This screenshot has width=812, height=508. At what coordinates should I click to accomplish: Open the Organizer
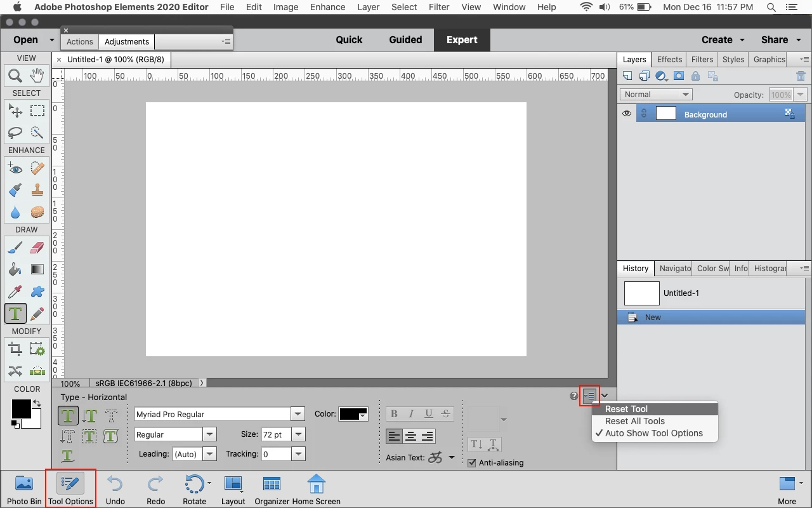click(272, 489)
